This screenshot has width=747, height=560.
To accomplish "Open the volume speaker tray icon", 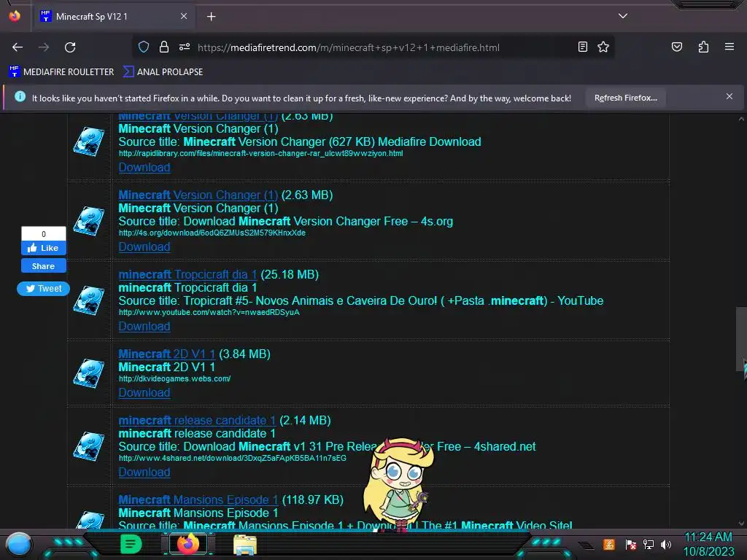I will tap(666, 544).
